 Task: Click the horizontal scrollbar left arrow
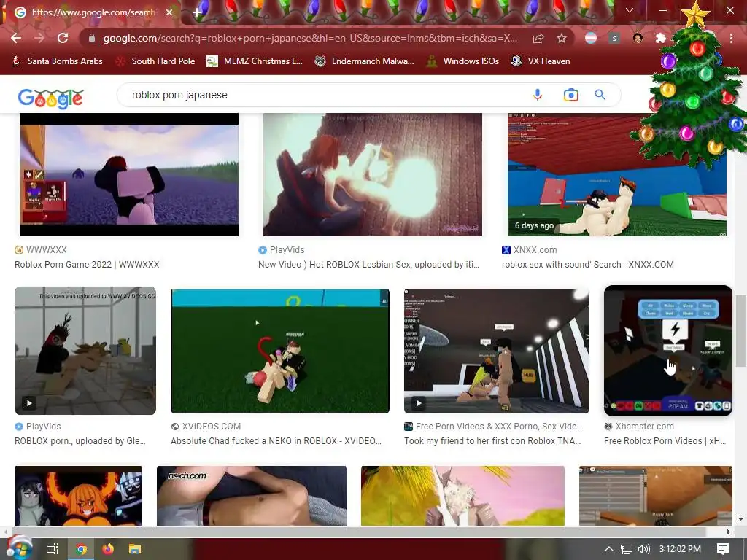point(6,532)
